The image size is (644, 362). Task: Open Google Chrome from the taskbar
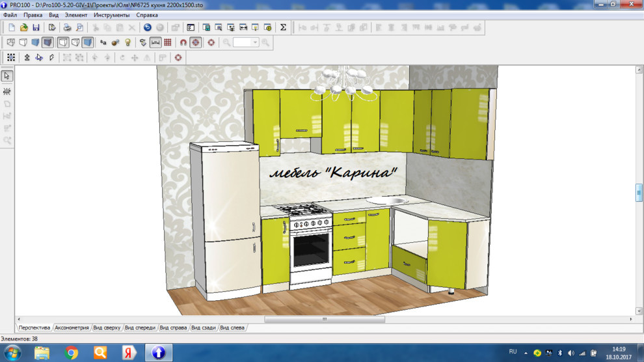pyautogui.click(x=72, y=353)
